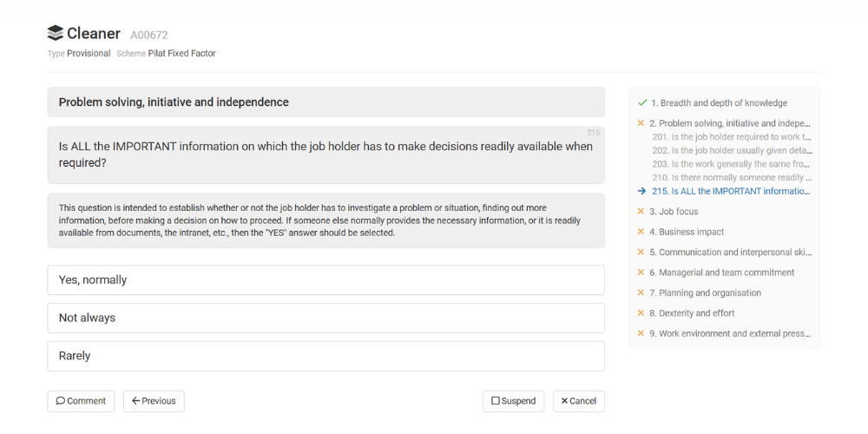Suspend the questionnaire
Screen dimensions: 868x434
[x=513, y=401]
